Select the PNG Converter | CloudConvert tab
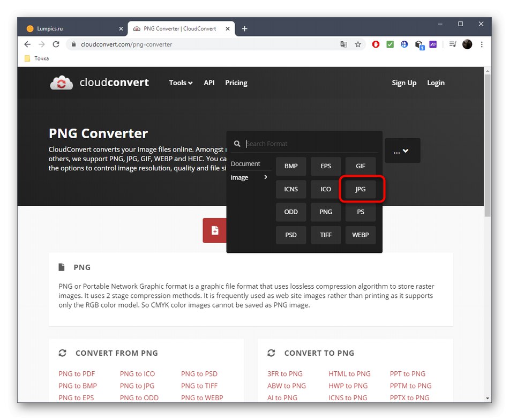 [181, 29]
